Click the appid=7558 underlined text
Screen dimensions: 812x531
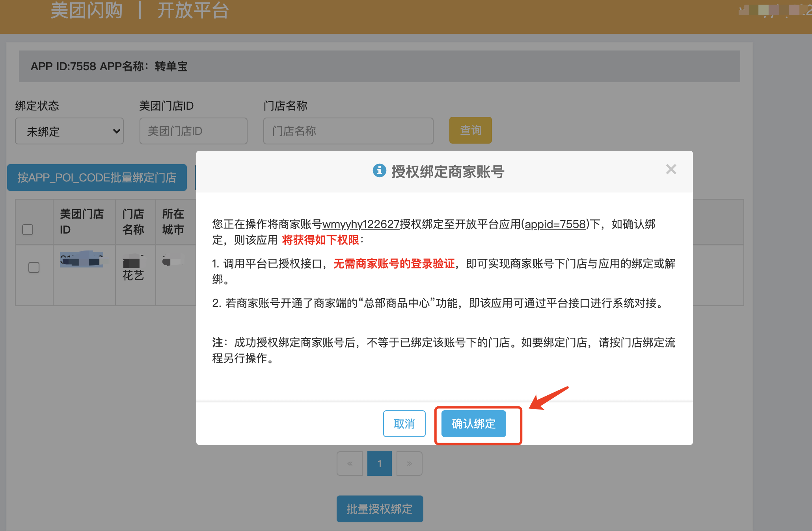[555, 224]
